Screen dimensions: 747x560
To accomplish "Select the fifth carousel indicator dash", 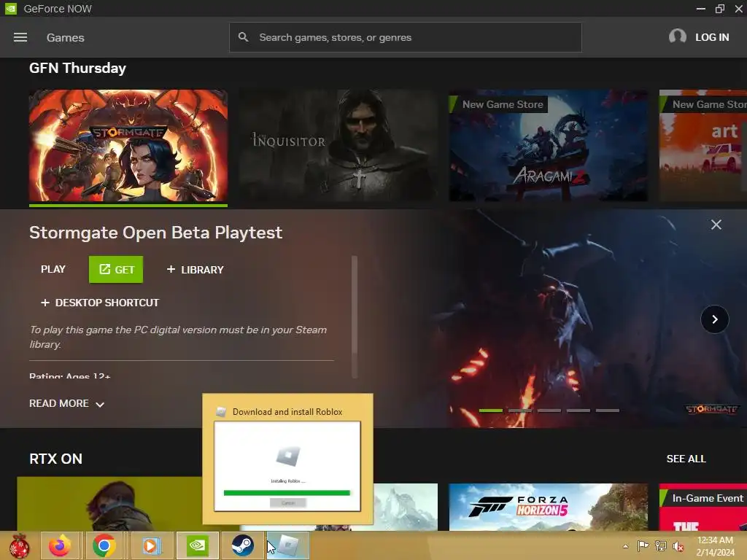I will [608, 410].
